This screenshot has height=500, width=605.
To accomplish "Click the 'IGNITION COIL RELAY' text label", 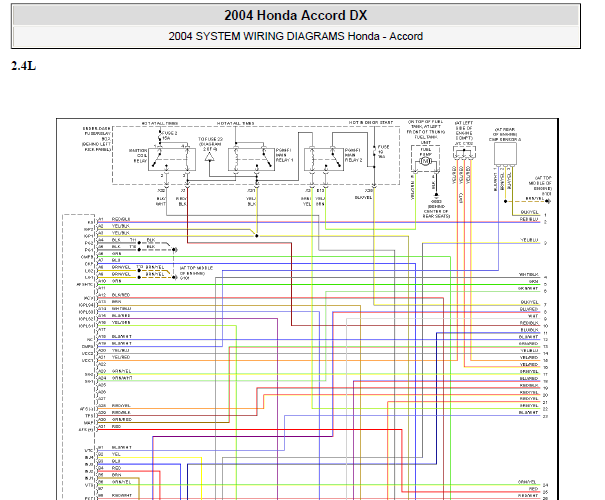I will [138, 155].
